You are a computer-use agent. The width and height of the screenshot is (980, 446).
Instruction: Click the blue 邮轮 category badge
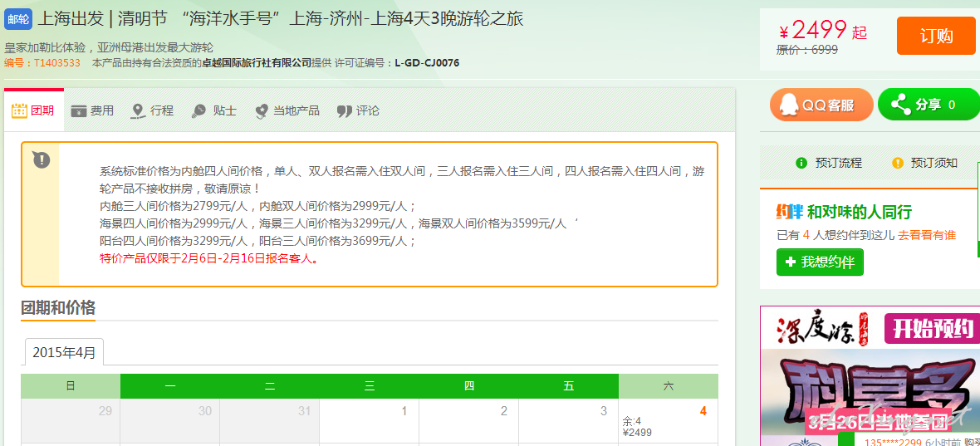(18, 19)
